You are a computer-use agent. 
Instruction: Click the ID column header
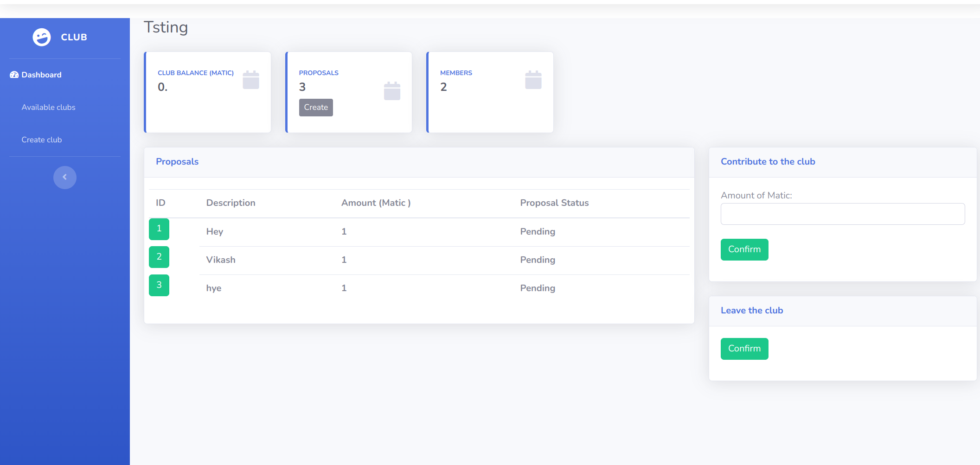pyautogui.click(x=160, y=203)
